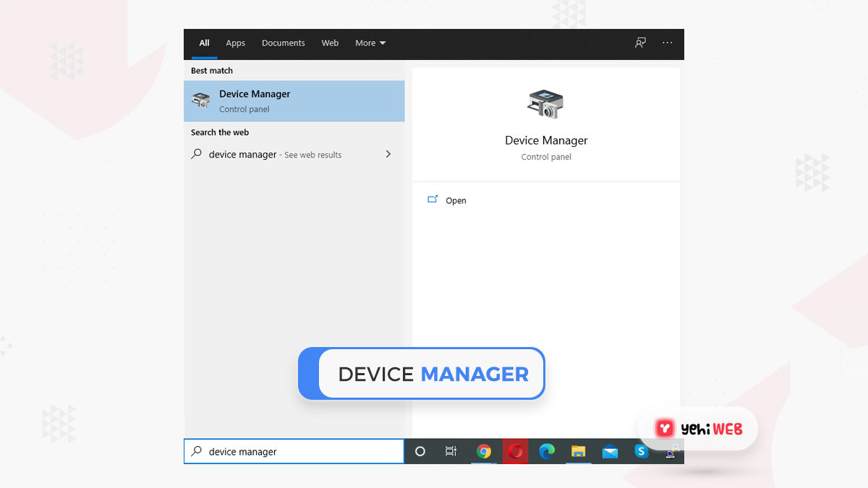Click Open under Device Manager
Image resolution: width=868 pixels, height=488 pixels.
[456, 200]
